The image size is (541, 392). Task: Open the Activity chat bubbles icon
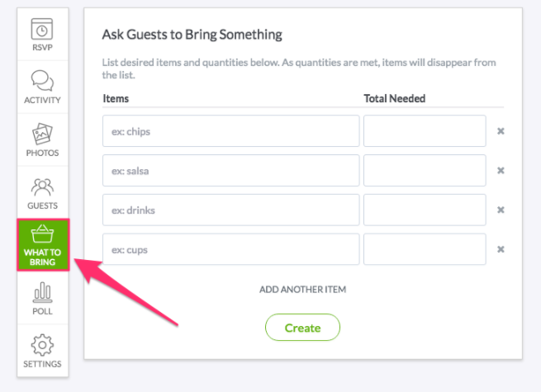[42, 81]
